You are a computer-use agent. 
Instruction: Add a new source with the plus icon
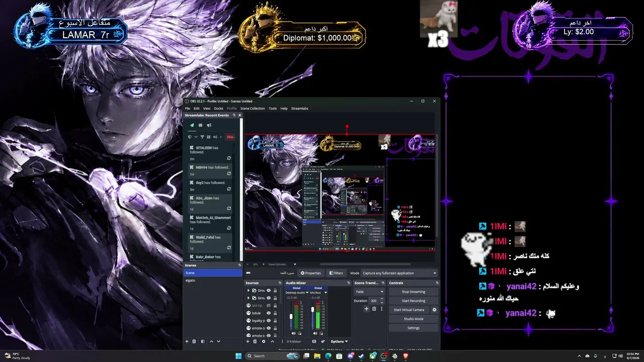(248, 341)
